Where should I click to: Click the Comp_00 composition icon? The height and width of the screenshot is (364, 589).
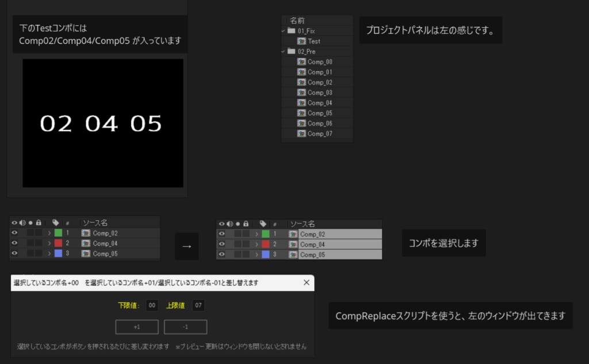pyautogui.click(x=301, y=62)
